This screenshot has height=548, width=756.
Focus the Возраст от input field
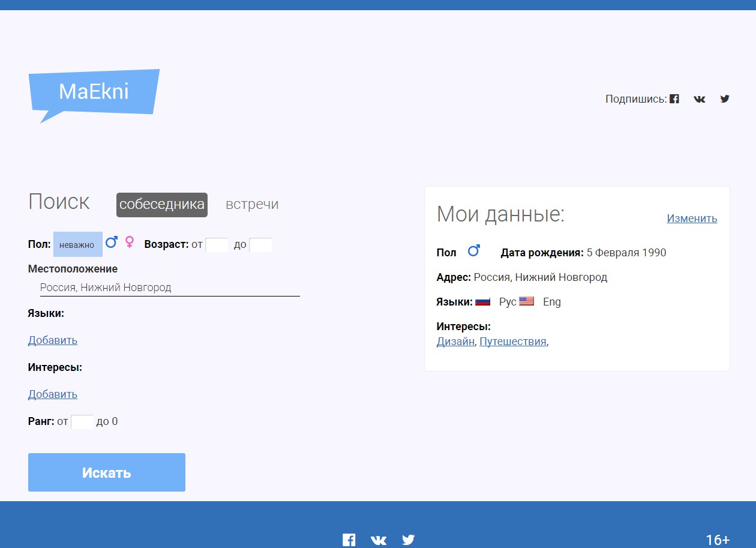217,245
